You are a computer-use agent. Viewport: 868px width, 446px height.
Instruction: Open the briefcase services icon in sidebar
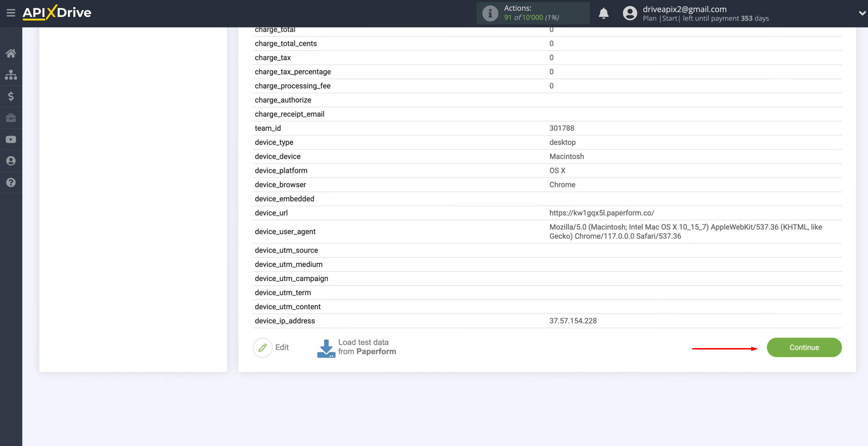pos(11,118)
